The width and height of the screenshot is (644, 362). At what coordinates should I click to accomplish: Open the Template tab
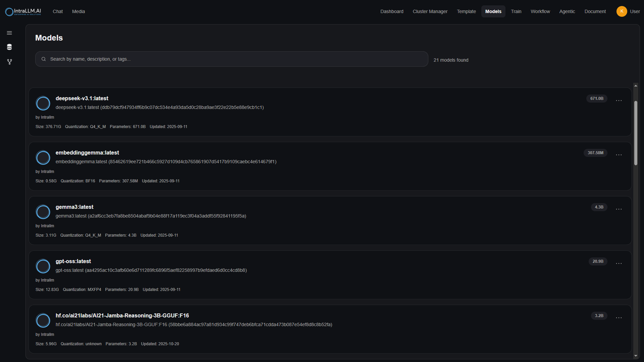(466, 11)
